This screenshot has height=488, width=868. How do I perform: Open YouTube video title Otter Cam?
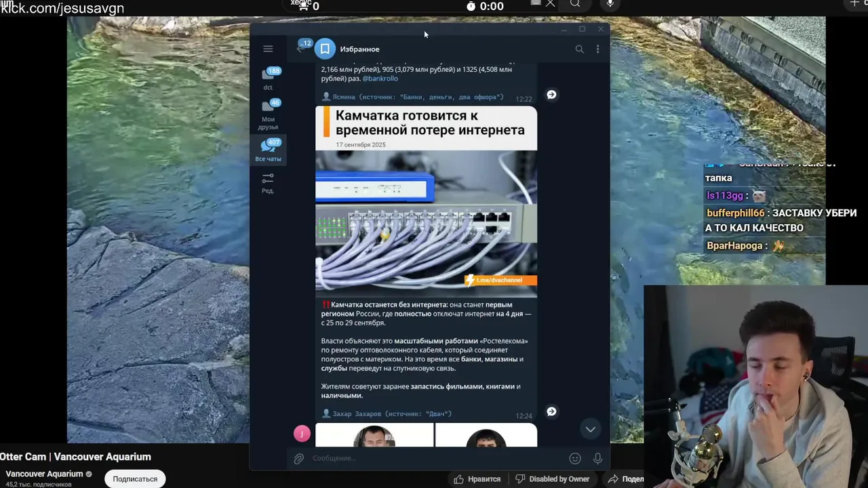pos(75,457)
